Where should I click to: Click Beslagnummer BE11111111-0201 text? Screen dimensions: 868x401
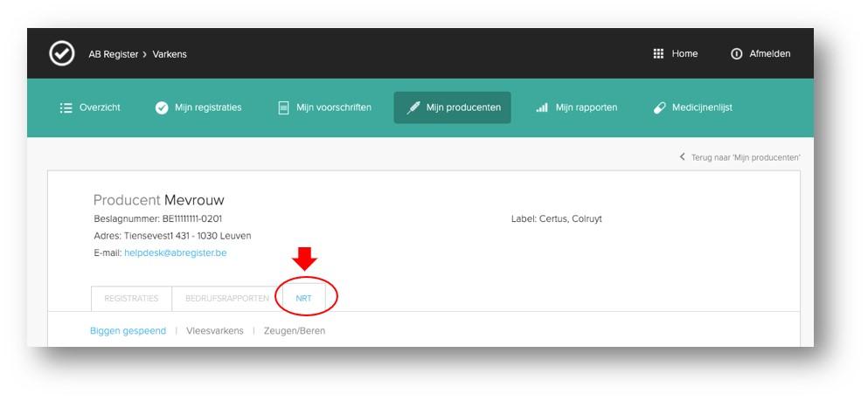[x=157, y=218]
